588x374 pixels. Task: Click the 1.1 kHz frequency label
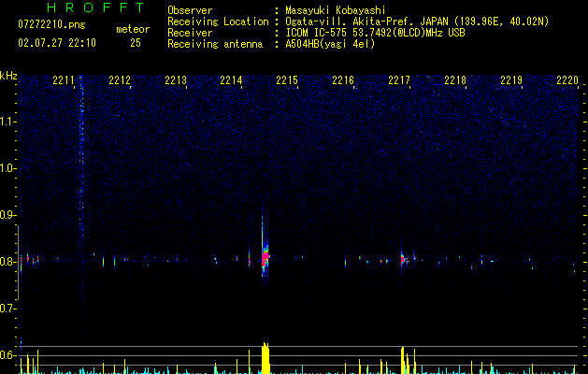click(8, 122)
